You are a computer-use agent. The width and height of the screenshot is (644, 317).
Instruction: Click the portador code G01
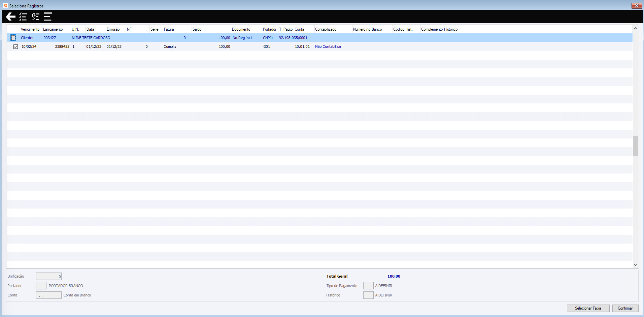pos(267,46)
